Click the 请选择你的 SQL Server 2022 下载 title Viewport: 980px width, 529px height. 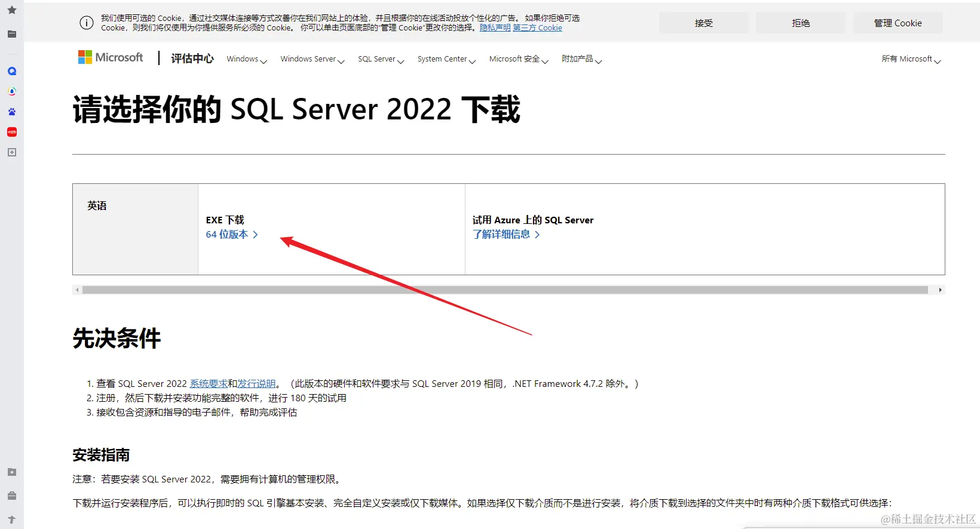[296, 110]
